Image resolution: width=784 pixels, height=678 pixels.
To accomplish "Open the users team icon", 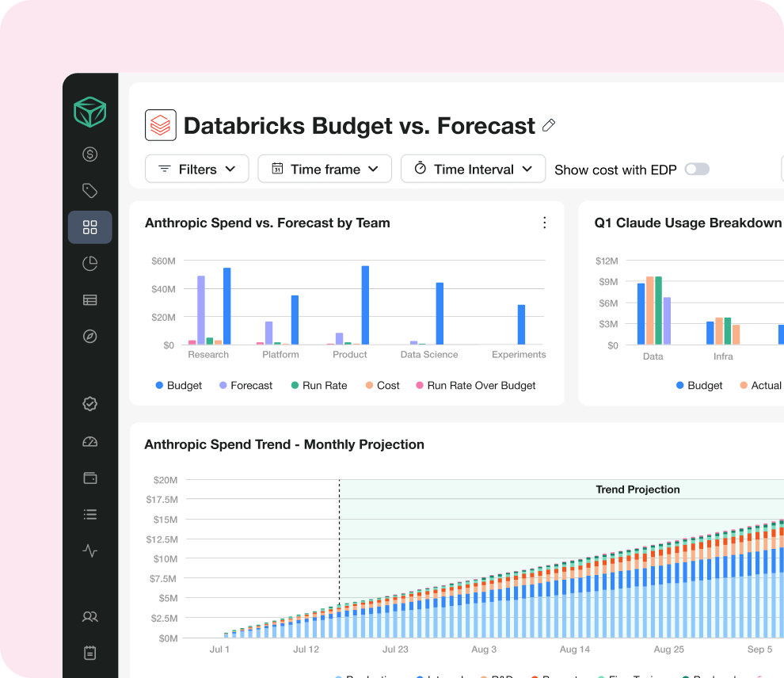I will pos(90,616).
